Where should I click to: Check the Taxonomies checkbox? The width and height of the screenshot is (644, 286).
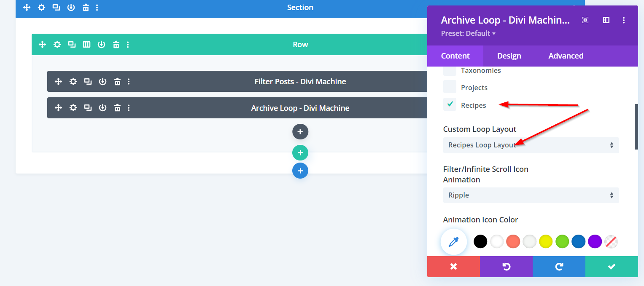(450, 70)
